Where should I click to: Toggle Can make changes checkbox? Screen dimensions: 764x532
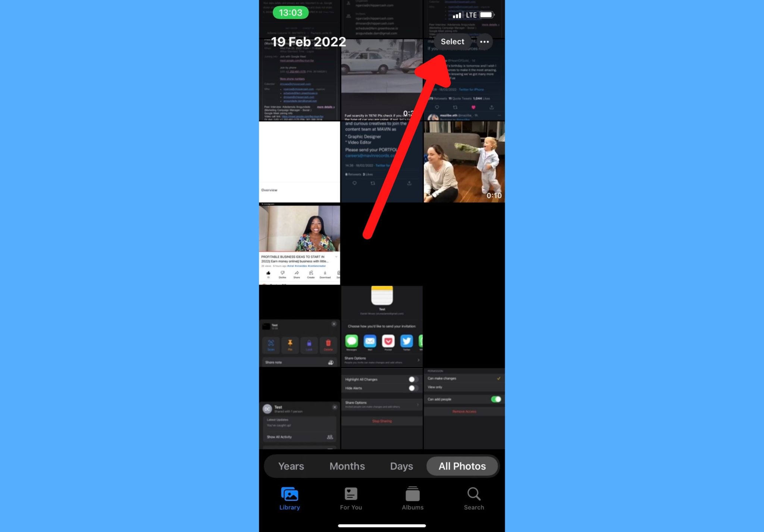click(x=498, y=378)
